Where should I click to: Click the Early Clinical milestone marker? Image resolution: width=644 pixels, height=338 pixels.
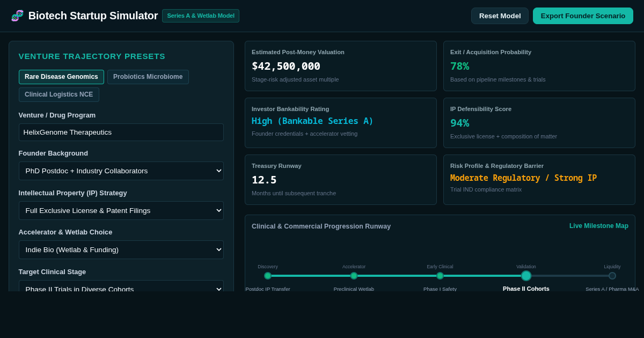tap(440, 276)
